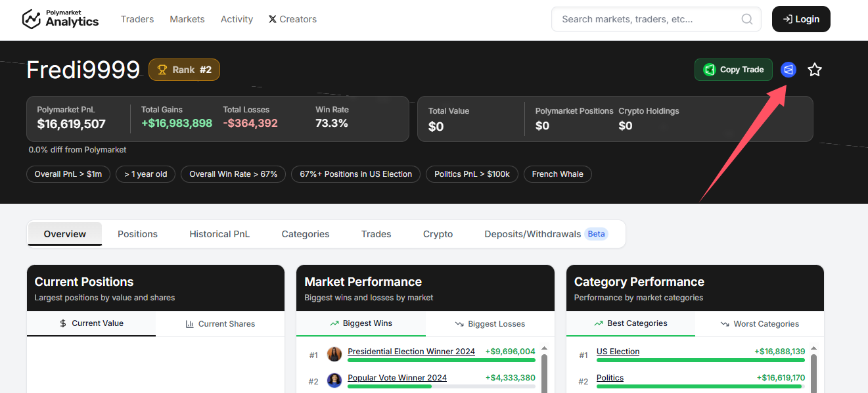Open Deposits/Withdrawals Beta tab

tap(545, 234)
